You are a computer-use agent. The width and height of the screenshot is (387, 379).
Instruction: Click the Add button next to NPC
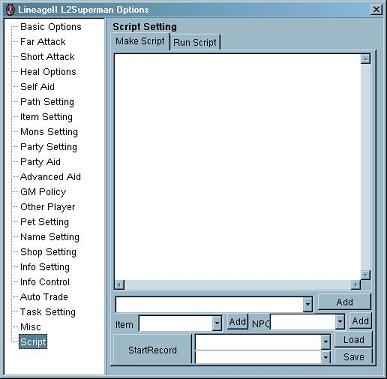pos(360,321)
